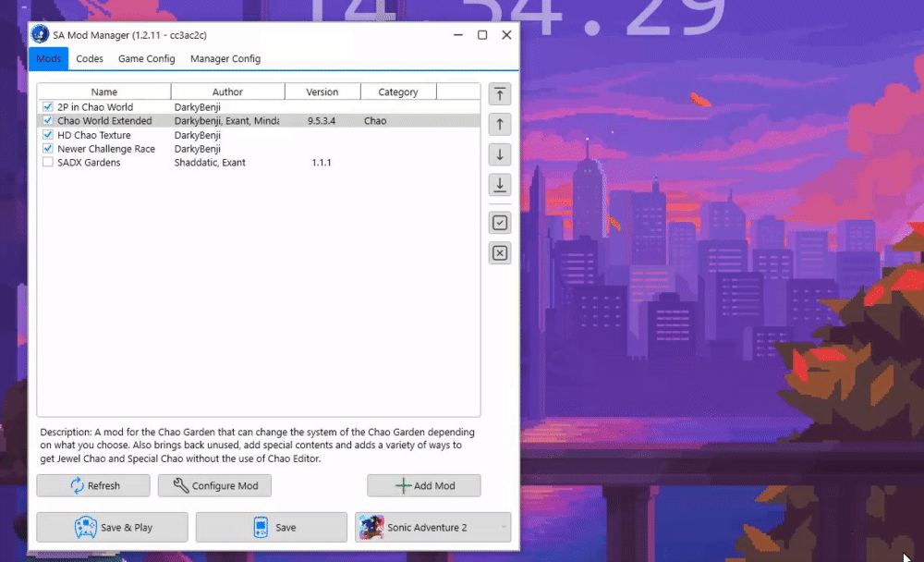Toggle the HD Chao Texture checkbox
The width and height of the screenshot is (924, 562).
click(48, 134)
